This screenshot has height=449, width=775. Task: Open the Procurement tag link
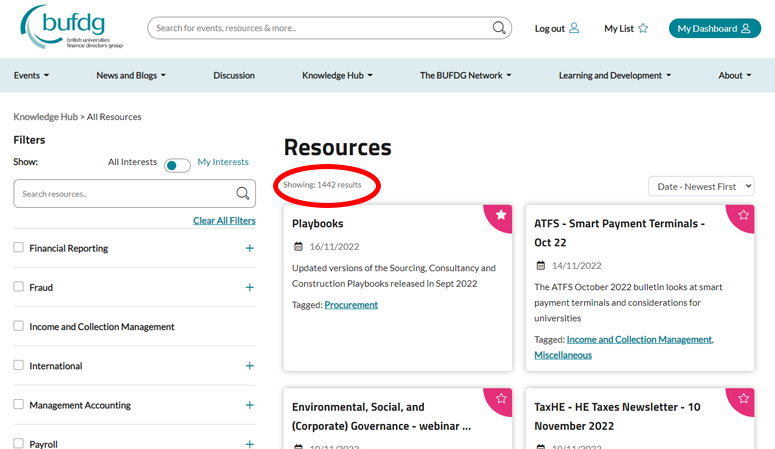click(x=351, y=305)
